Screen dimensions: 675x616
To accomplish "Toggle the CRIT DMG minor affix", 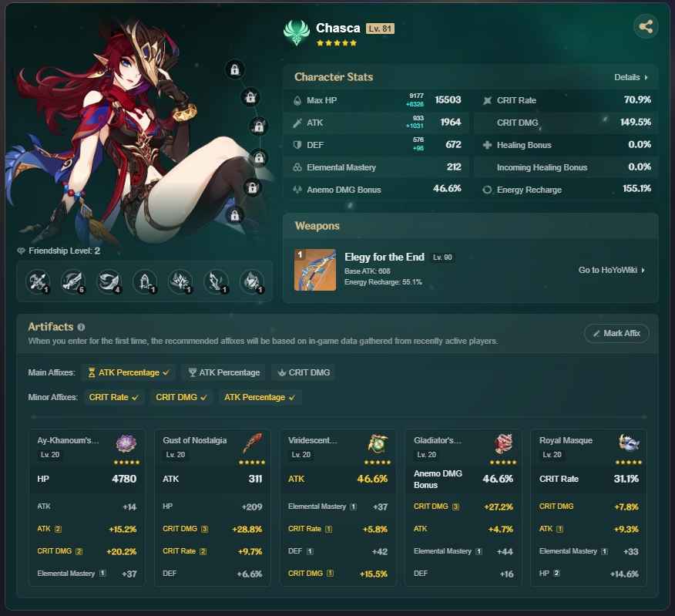I will [181, 397].
